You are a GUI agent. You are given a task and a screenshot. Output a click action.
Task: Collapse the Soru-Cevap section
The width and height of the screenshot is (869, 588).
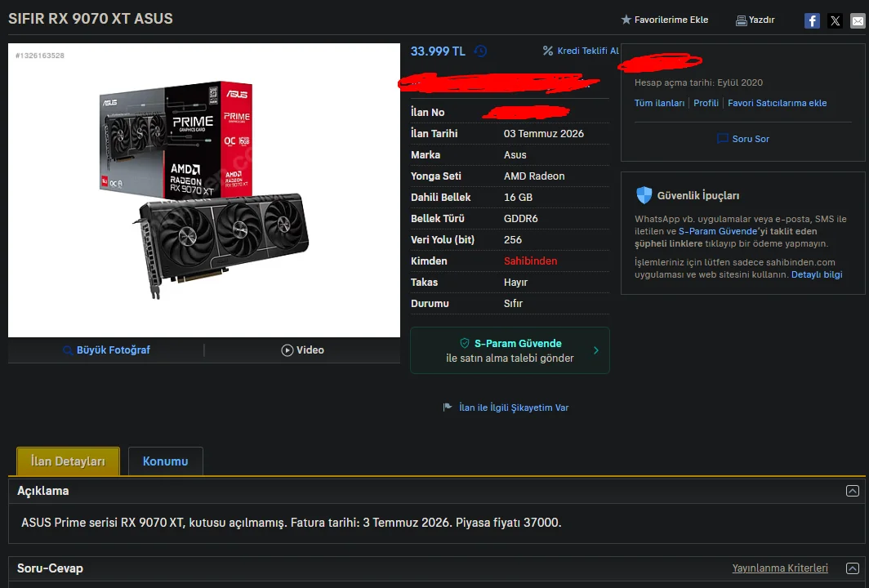(x=853, y=568)
